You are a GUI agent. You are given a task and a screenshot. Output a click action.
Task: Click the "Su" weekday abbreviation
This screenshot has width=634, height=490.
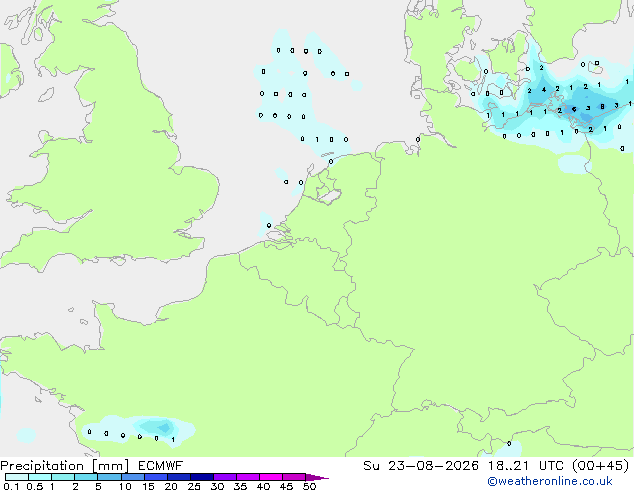[371, 466]
